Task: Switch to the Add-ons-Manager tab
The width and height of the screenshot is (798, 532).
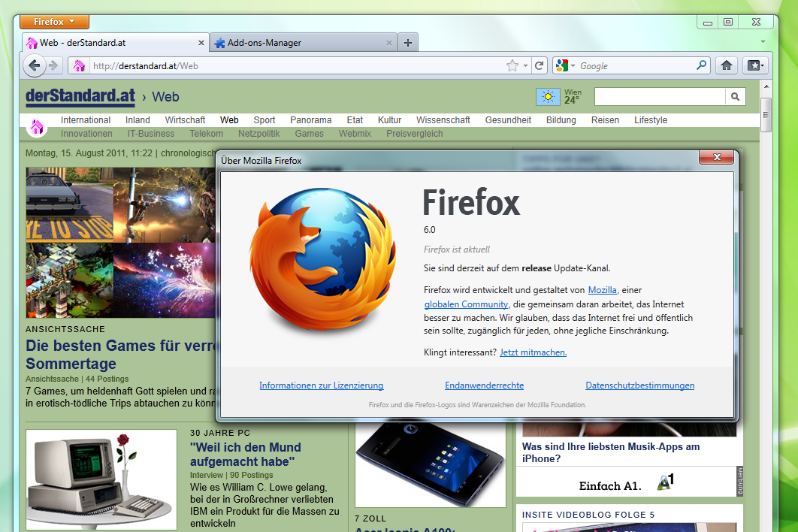Action: [x=304, y=43]
